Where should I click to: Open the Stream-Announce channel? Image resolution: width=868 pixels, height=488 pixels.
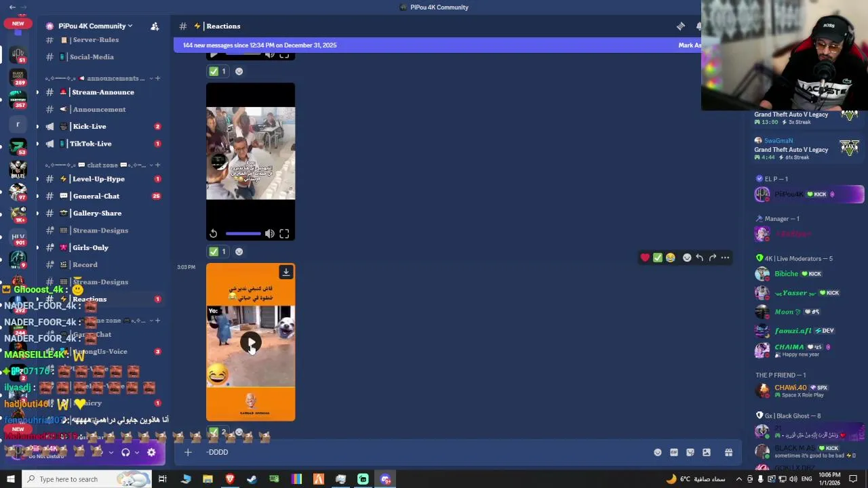click(102, 92)
